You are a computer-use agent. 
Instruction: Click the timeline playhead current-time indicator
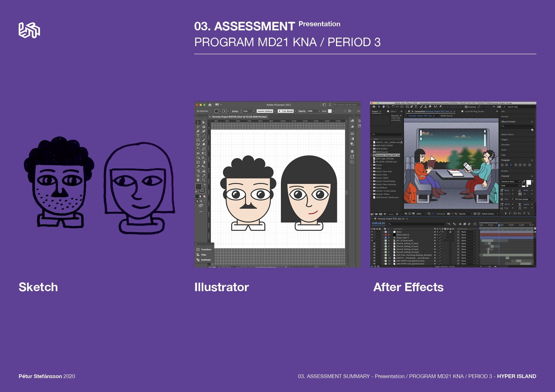pyautogui.click(x=499, y=225)
